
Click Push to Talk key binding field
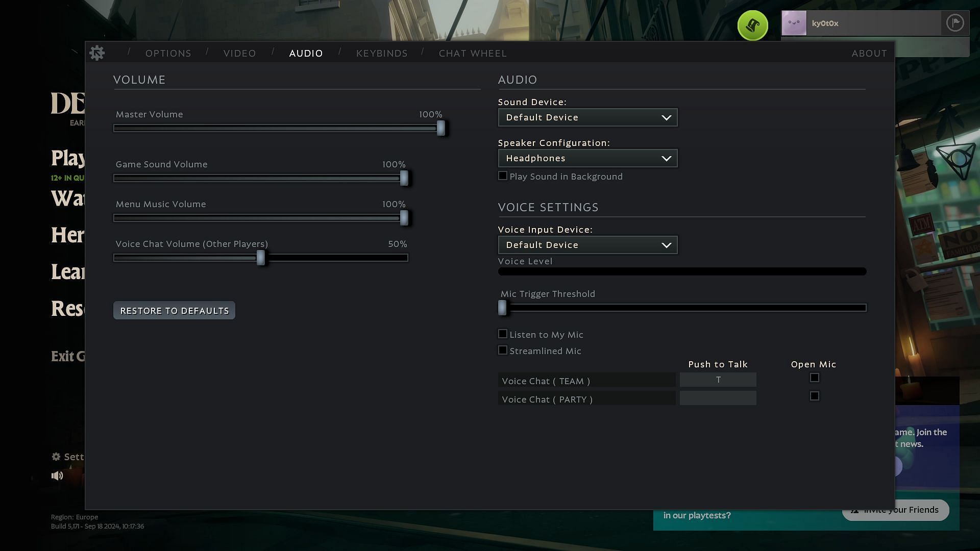click(718, 380)
